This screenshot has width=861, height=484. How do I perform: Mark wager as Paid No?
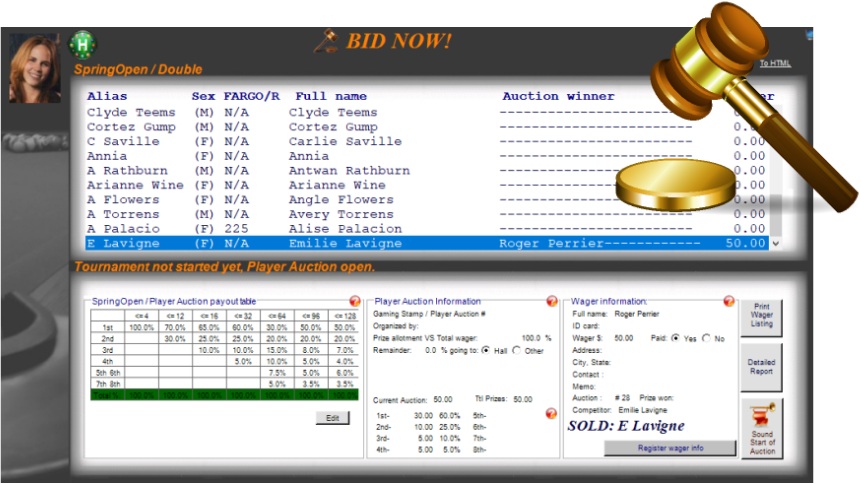click(707, 339)
